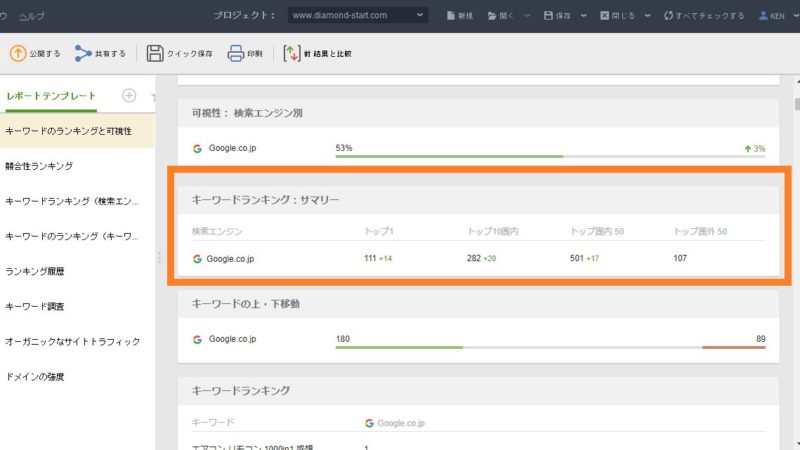Expand the Close (閉じる) dropdown arrow

(x=647, y=15)
